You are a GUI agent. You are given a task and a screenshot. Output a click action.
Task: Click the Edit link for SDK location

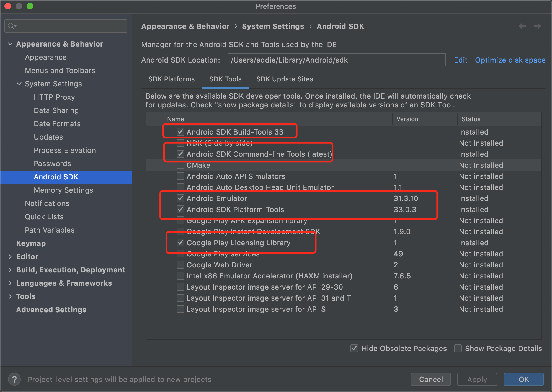tap(461, 60)
